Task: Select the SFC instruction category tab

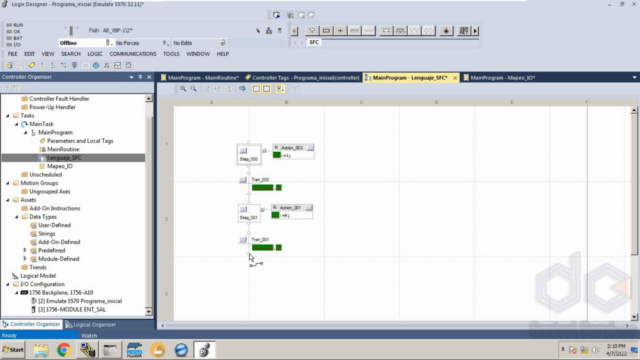Action: [314, 42]
